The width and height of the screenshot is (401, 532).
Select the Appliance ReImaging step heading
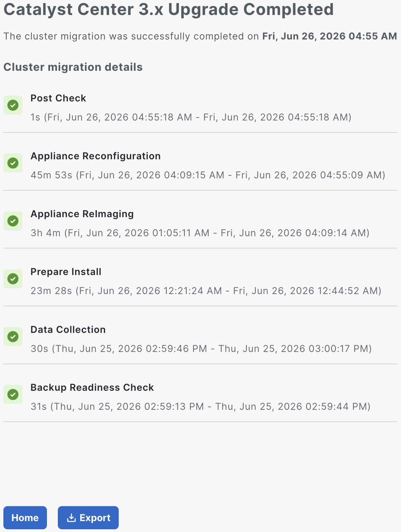click(x=82, y=214)
